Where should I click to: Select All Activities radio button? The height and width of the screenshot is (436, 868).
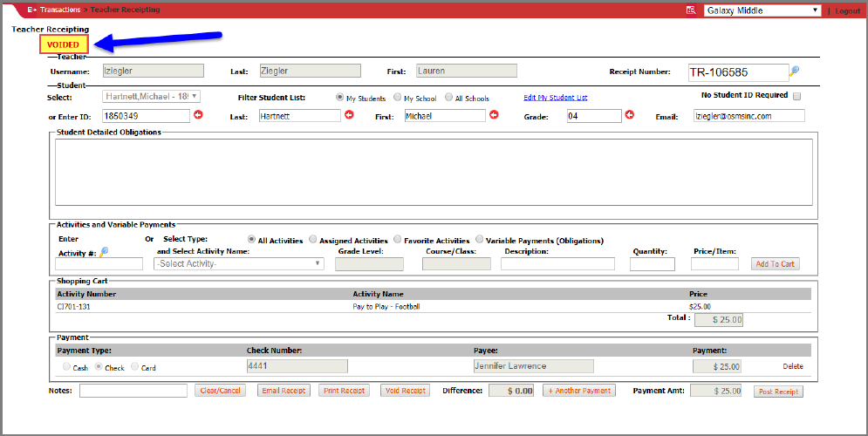[x=252, y=240]
